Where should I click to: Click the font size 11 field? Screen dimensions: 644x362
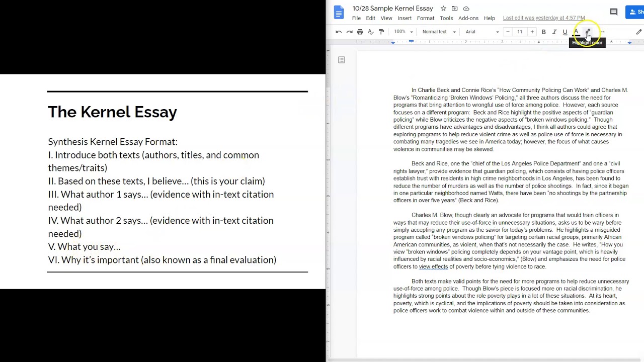520,32
